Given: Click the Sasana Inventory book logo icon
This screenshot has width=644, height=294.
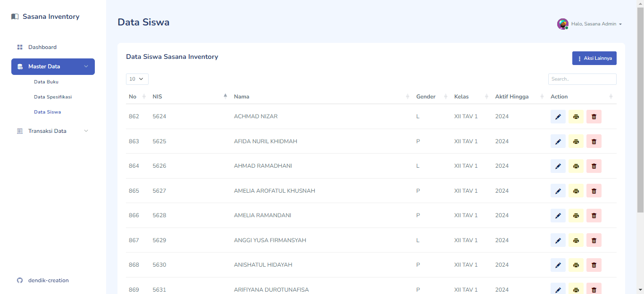Looking at the screenshot, I should pyautogui.click(x=15, y=16).
